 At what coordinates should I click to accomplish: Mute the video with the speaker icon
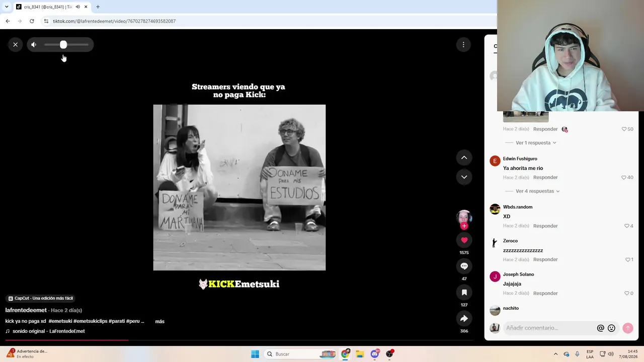pyautogui.click(x=34, y=45)
